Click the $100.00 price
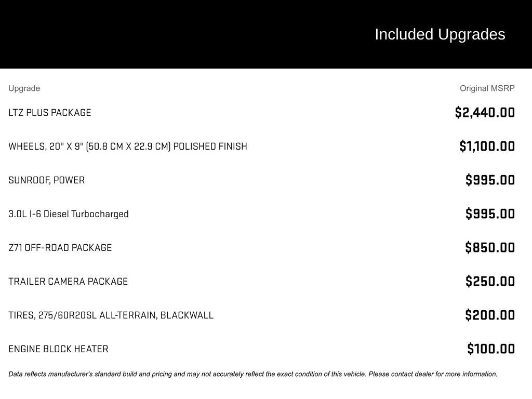Image resolution: width=532 pixels, height=399 pixels. [491, 349]
